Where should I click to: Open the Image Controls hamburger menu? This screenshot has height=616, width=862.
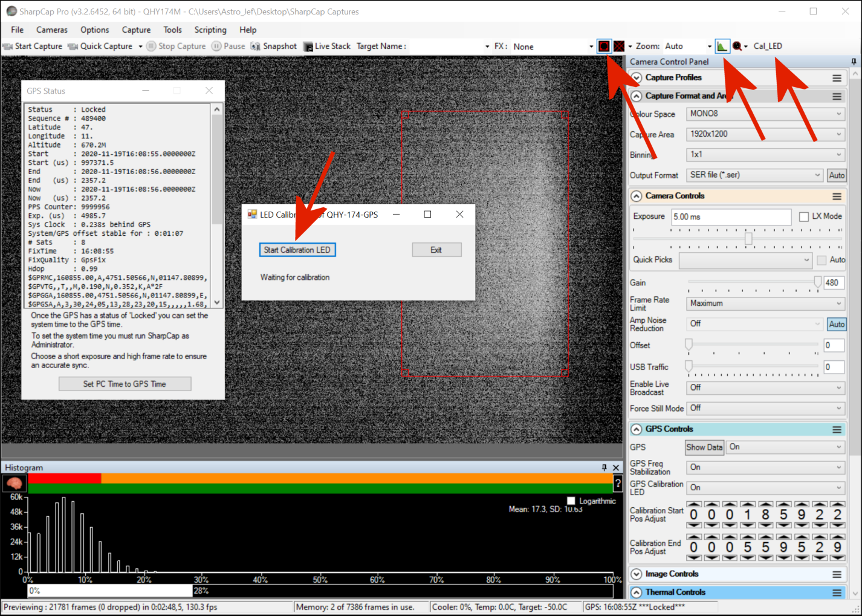point(837,574)
